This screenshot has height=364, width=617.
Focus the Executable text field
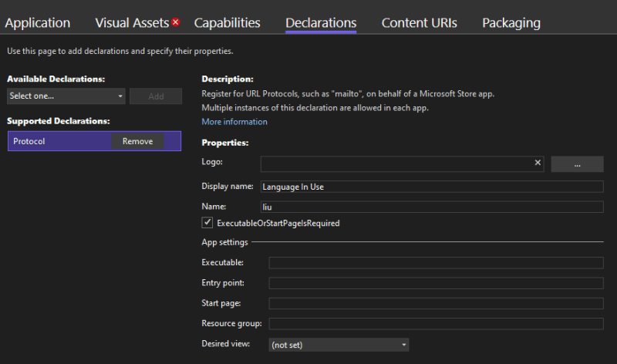click(x=436, y=262)
